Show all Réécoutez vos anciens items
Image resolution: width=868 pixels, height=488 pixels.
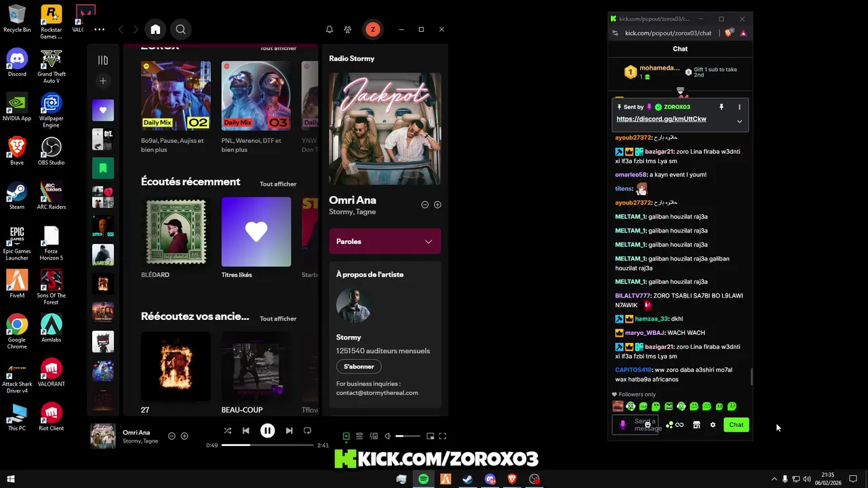[278, 319]
